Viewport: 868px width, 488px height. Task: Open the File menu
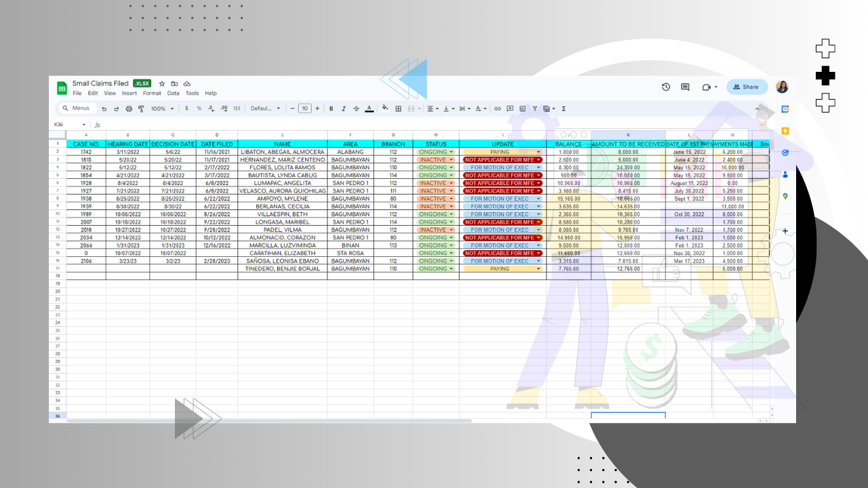pyautogui.click(x=77, y=94)
